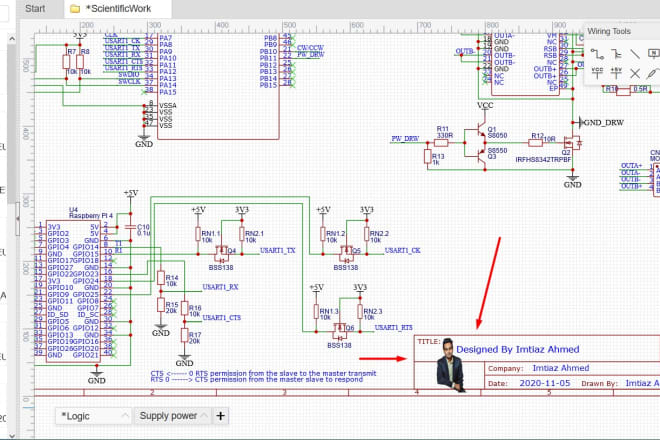Select the R17 20k resistor label
This screenshot has width=660, height=440.
tap(195, 338)
